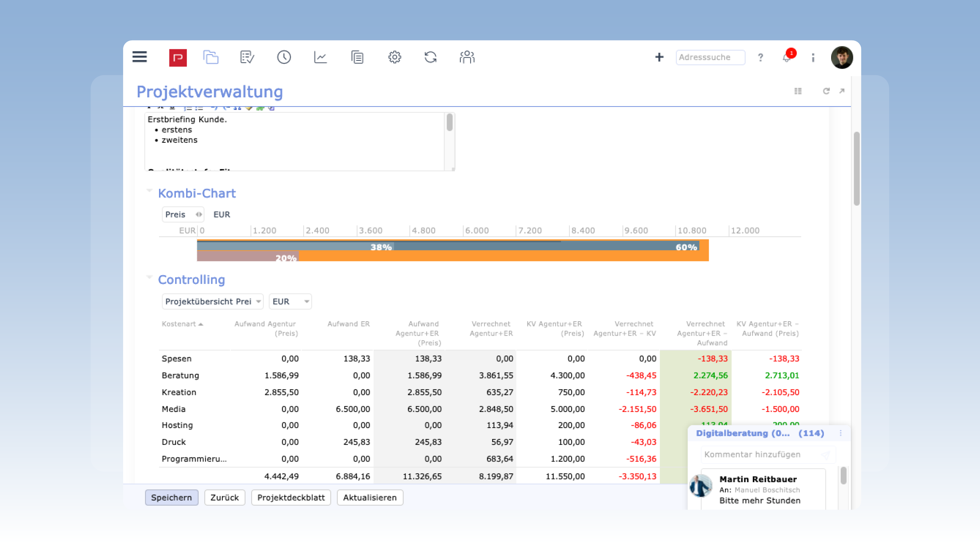The height and width of the screenshot is (550, 980).
Task: Collapse the Kombi-Chart section
Action: point(149,190)
